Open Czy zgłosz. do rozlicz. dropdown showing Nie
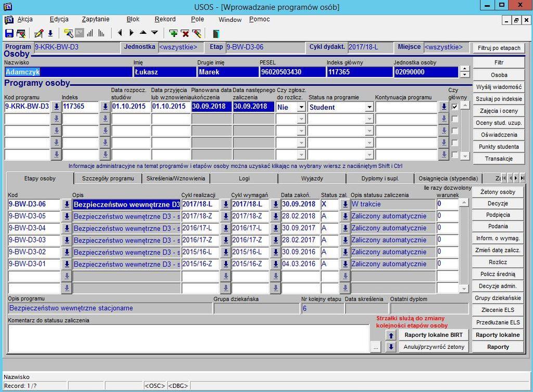This screenshot has height=392, width=533. pos(301,107)
